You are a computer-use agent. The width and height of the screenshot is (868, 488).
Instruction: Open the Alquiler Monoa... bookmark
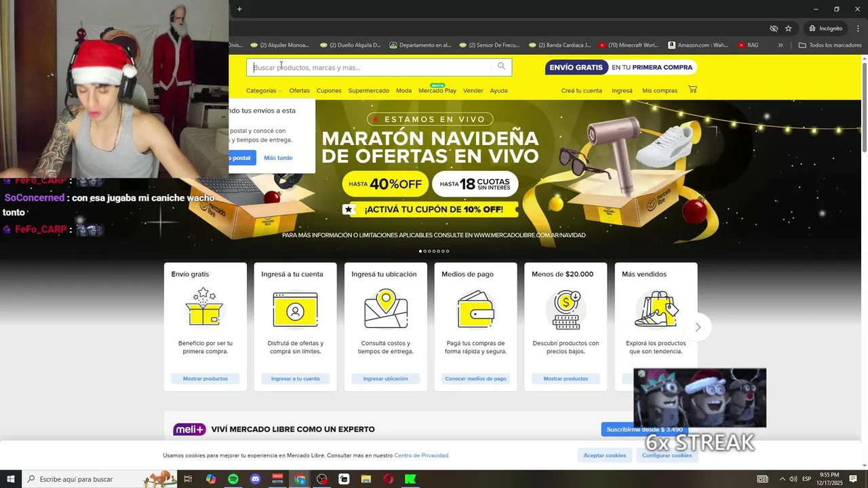tap(279, 45)
